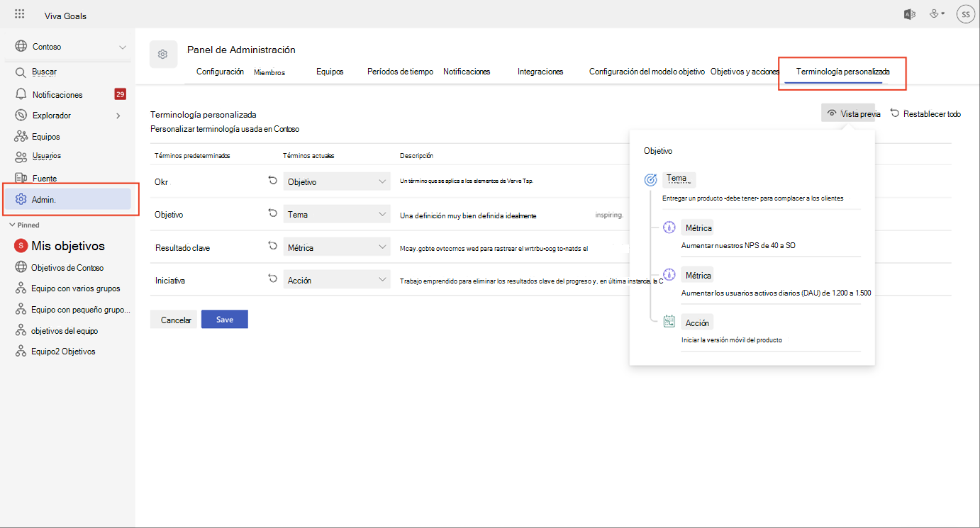Switch to the Equipos tab
The height and width of the screenshot is (528, 980).
pyautogui.click(x=330, y=72)
